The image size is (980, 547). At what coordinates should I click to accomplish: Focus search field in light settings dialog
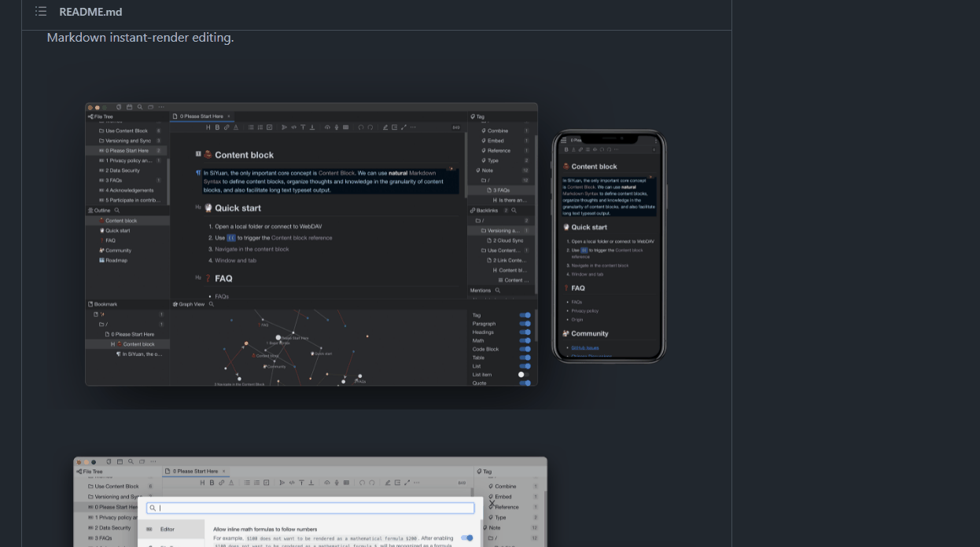311,508
